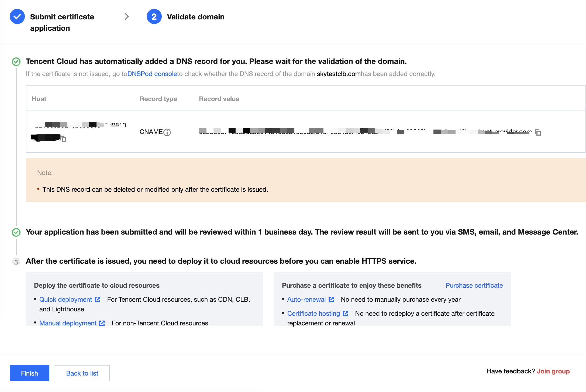The image size is (586, 392).
Task: Click the Join group feedback link
Action: click(553, 371)
